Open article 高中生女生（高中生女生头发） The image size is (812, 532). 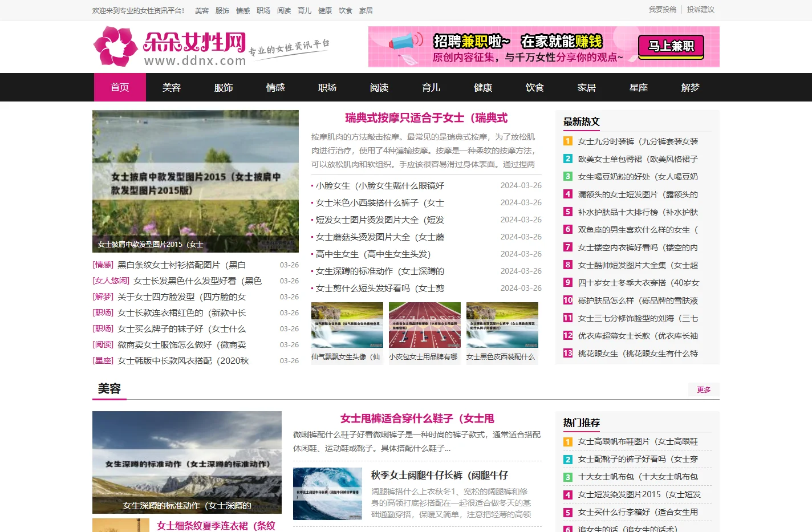click(x=373, y=254)
